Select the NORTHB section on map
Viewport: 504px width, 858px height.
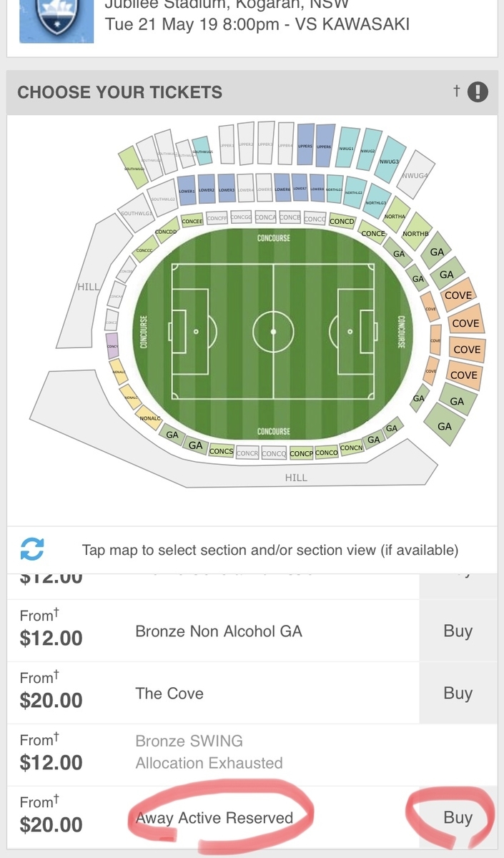(415, 233)
